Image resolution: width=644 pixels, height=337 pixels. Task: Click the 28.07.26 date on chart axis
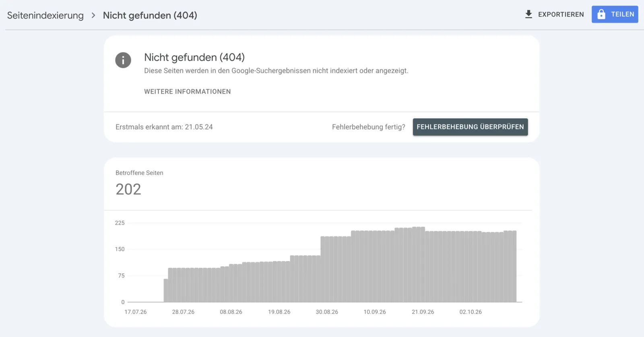183,312
